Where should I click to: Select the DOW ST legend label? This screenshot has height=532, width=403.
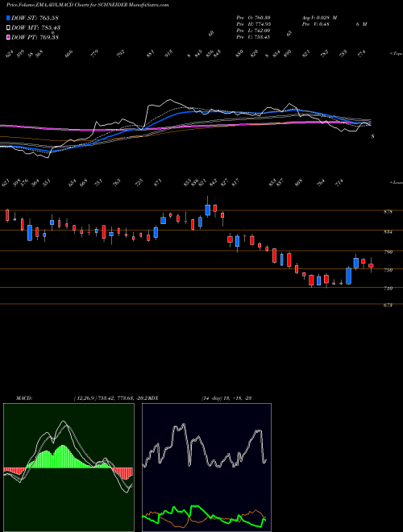[x=35, y=18]
